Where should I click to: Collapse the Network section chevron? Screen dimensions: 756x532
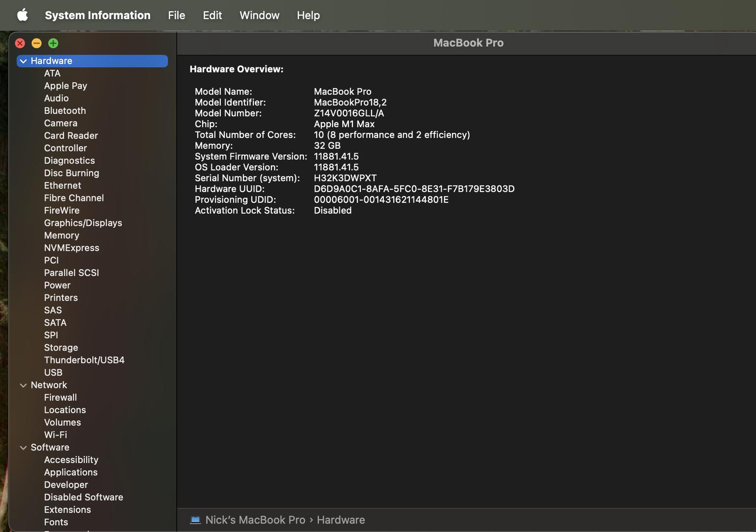click(x=23, y=385)
